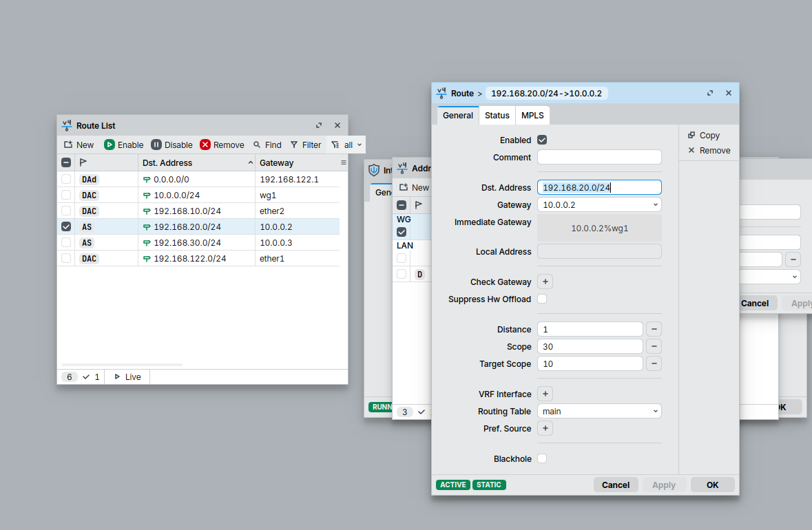Viewport: 812px width, 530px height.
Task: Click the Disable pause icon in toolbar
Action: pyautogui.click(x=156, y=145)
